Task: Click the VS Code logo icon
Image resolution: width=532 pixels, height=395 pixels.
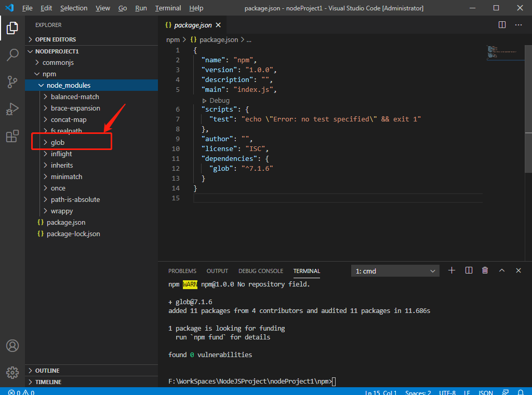Action: click(x=9, y=8)
